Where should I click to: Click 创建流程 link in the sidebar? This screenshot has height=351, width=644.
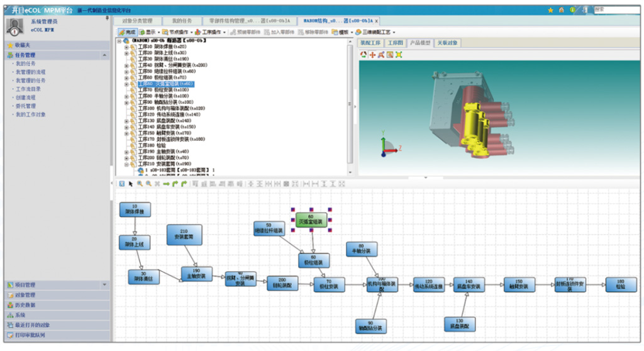click(x=26, y=97)
